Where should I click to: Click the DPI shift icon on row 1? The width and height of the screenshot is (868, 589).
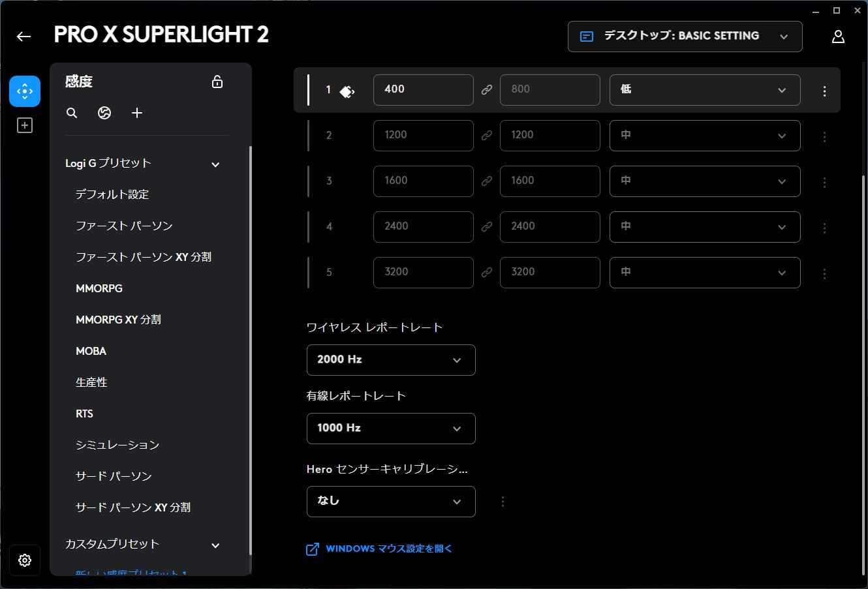point(347,91)
